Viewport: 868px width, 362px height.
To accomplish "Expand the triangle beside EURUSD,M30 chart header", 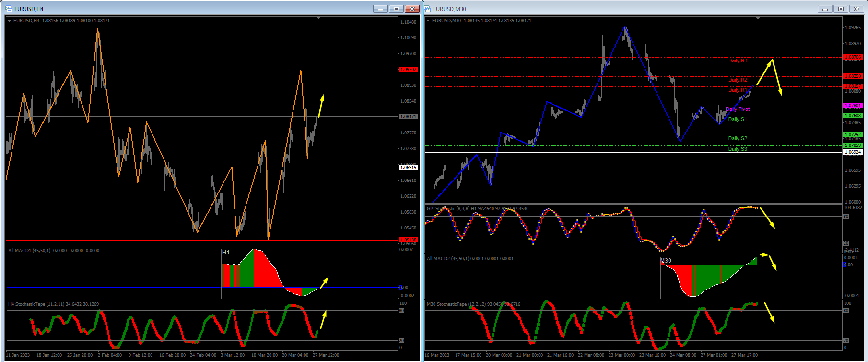I will (x=428, y=20).
